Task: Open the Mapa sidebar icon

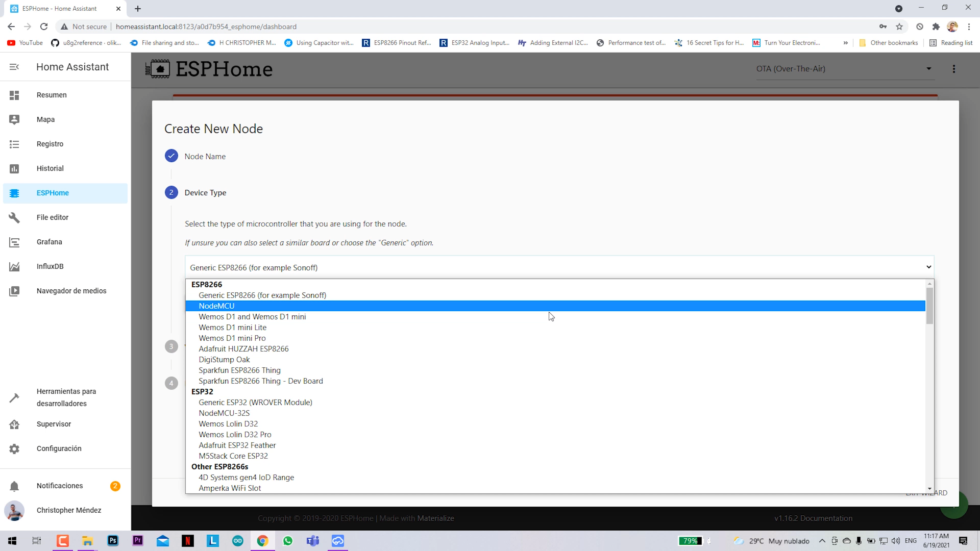Action: 14,119
